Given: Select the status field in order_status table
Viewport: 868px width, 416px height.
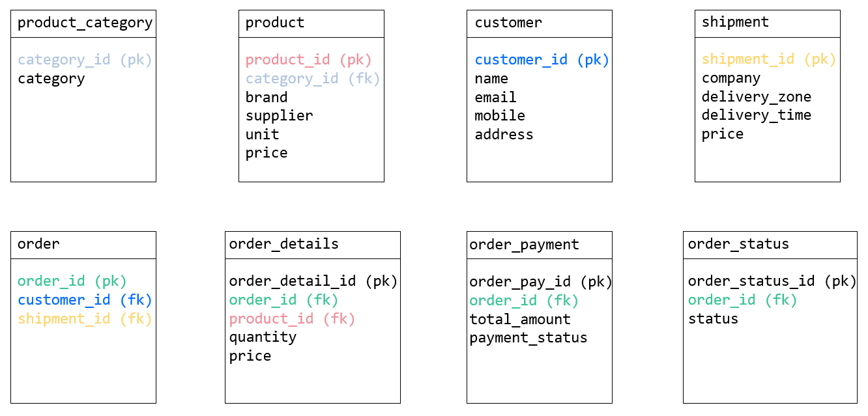Looking at the screenshot, I should coord(714,319).
